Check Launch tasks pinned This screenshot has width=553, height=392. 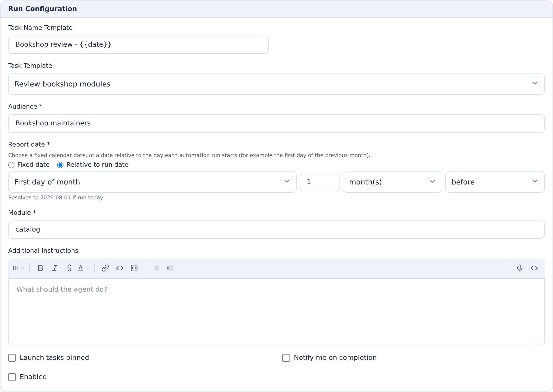pyautogui.click(x=12, y=358)
